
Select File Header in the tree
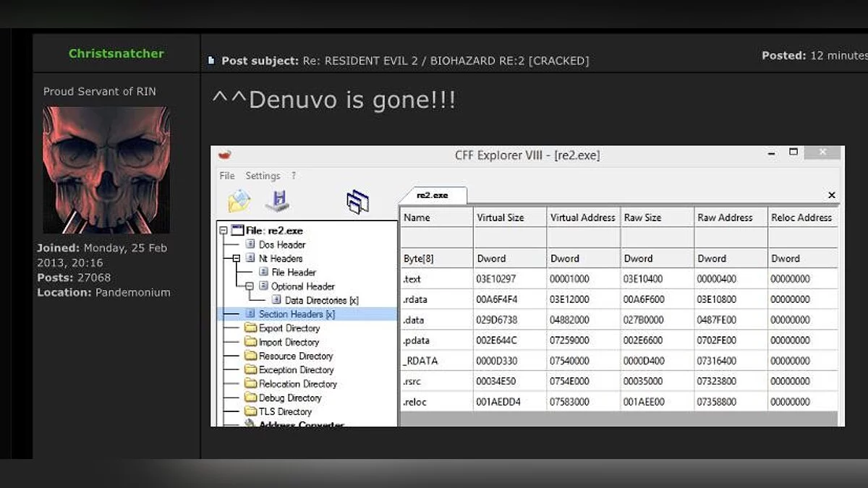point(294,272)
